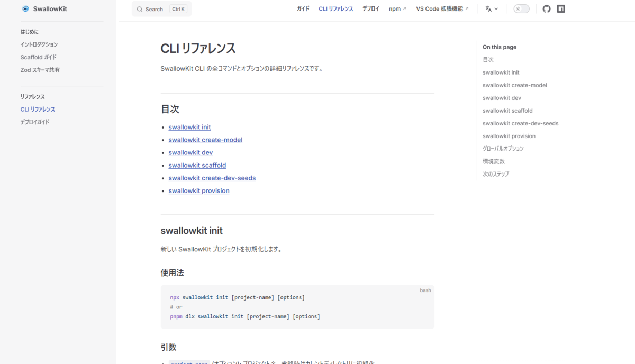
Task: Click the On this page heading
Action: coord(500,47)
